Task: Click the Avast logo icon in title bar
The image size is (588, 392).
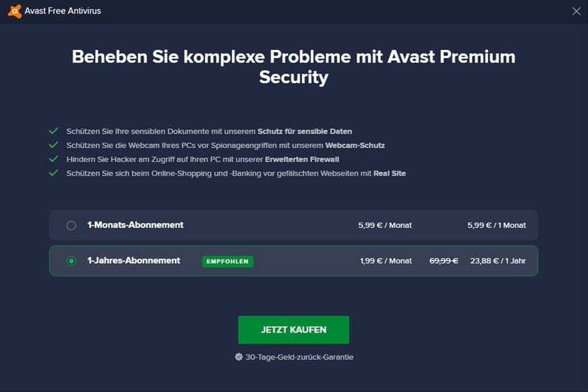Action: [x=15, y=11]
